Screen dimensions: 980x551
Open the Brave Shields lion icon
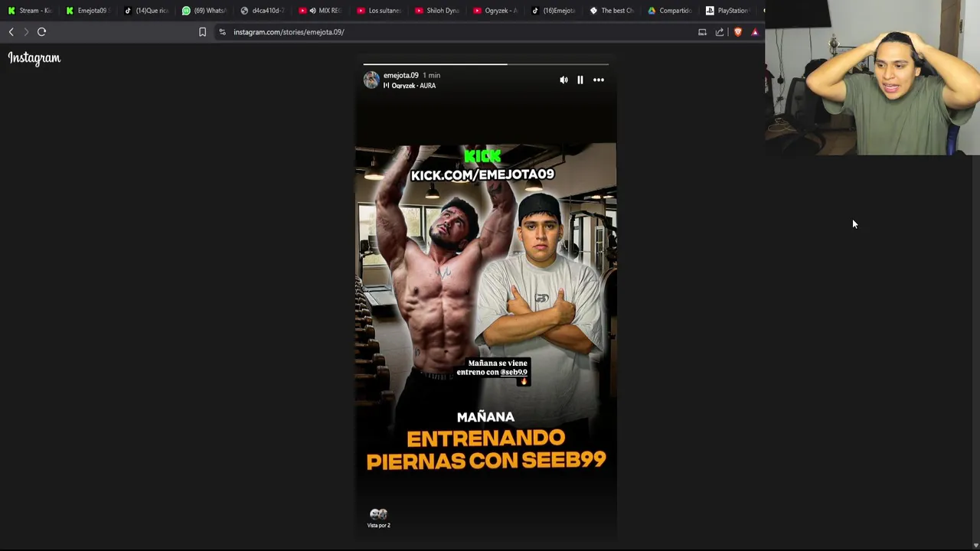point(737,32)
